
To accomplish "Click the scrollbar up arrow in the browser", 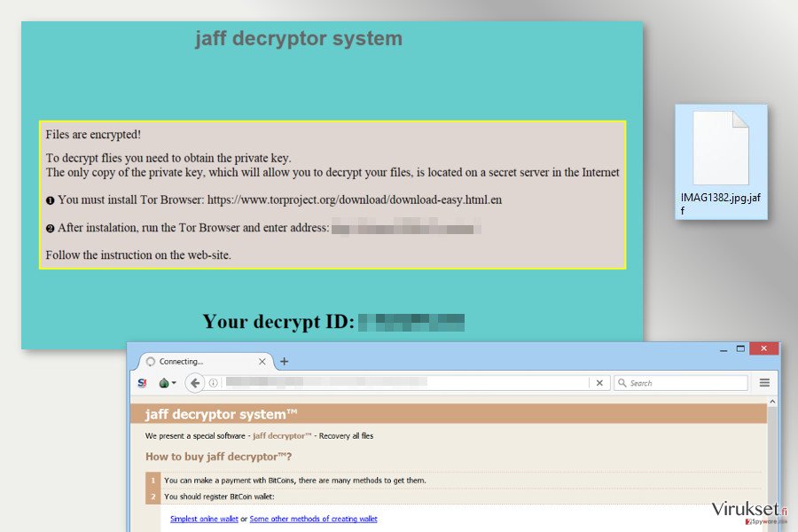I will [x=772, y=402].
